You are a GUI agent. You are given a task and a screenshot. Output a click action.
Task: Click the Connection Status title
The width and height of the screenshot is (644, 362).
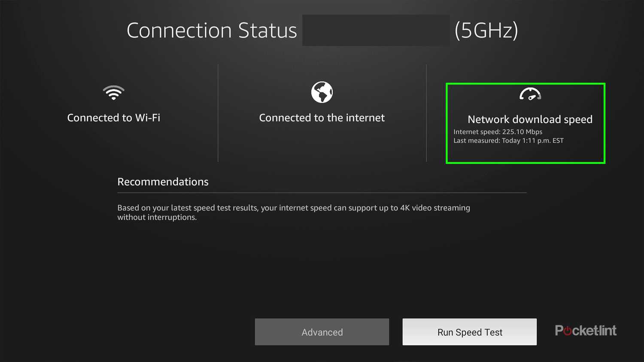click(x=212, y=30)
